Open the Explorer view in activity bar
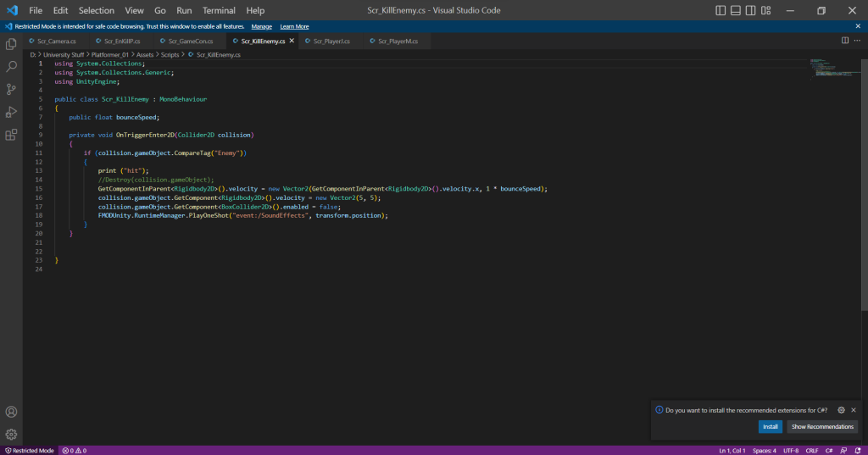Screen dimensions: 868x455 (x=11, y=43)
